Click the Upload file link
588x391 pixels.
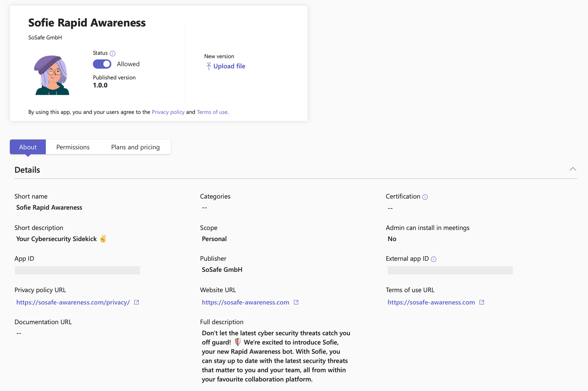(x=229, y=66)
